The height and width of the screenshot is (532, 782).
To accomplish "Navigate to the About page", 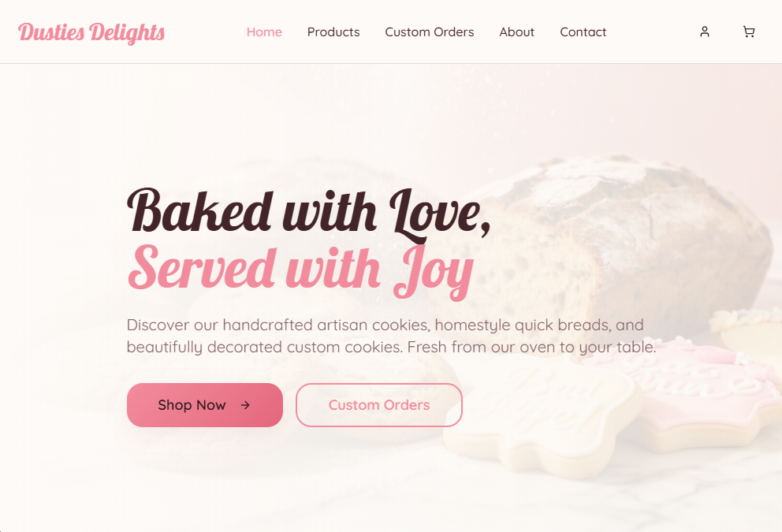I will (x=516, y=32).
